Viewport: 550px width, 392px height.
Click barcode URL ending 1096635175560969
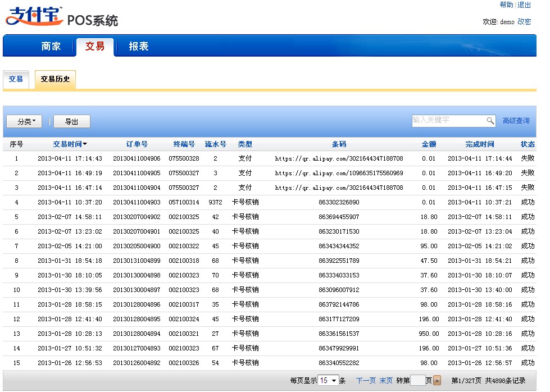(339, 173)
